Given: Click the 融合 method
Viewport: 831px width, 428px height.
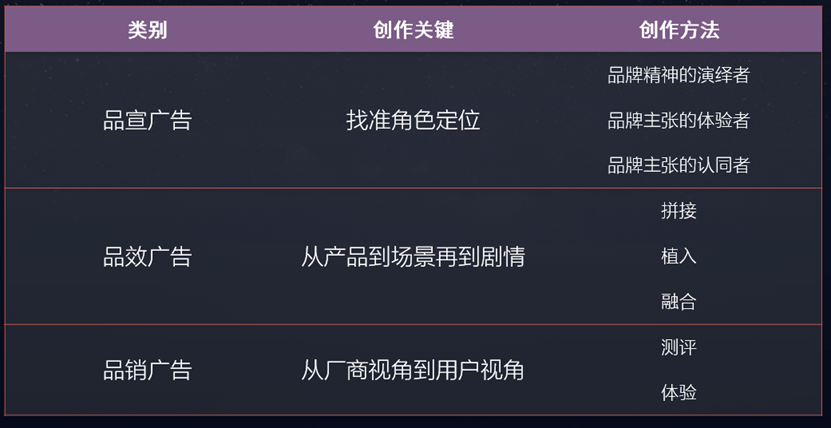Looking at the screenshot, I should coord(679,301).
